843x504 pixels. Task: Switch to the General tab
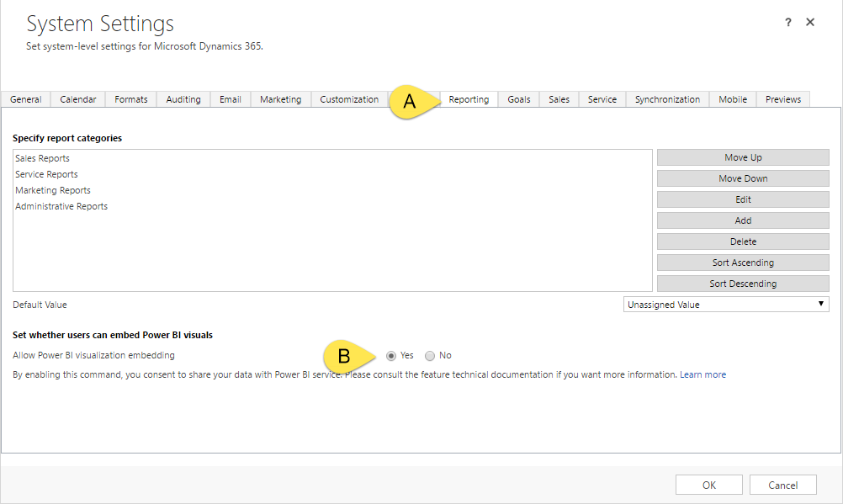(x=26, y=99)
